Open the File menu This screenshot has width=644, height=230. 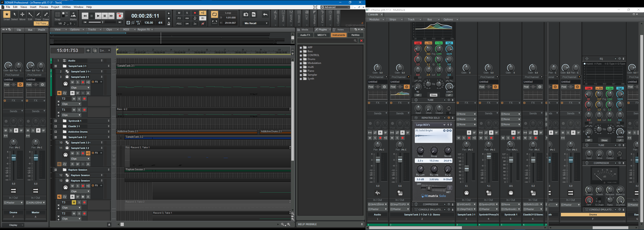coord(8,7)
